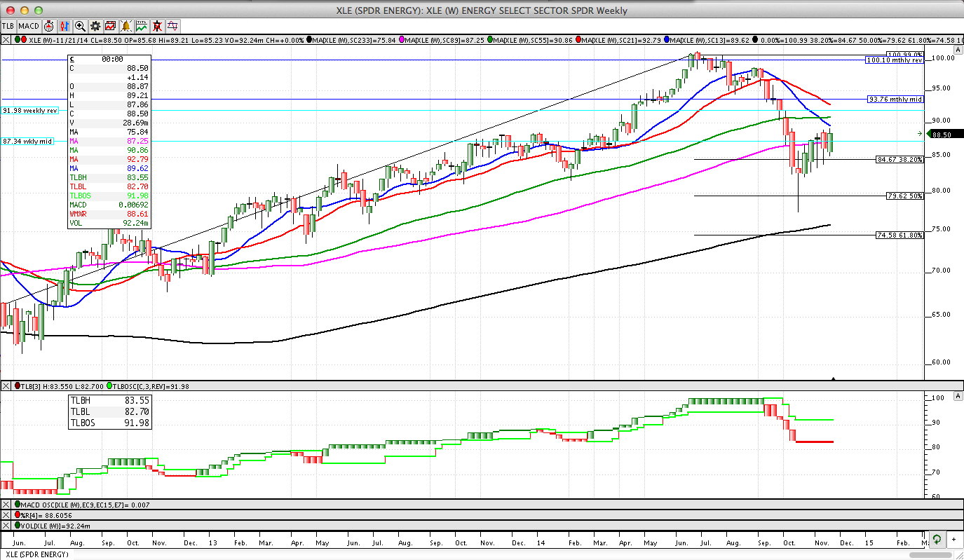
Task: Click the macOS yellow minimize button
Action: [24, 10]
